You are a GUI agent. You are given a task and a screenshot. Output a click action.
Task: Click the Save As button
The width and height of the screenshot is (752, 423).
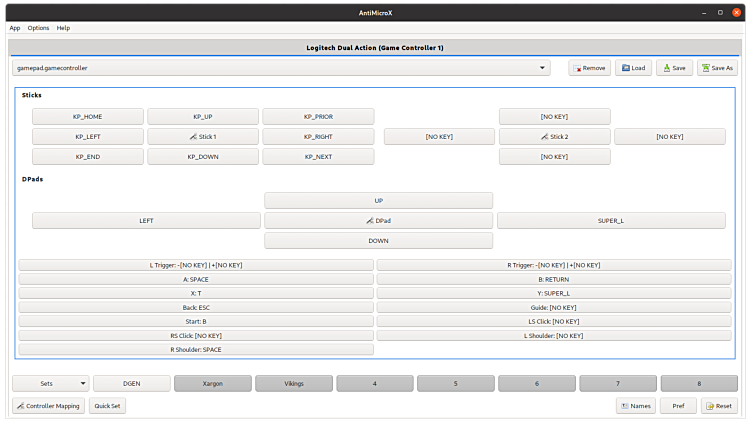pyautogui.click(x=717, y=68)
